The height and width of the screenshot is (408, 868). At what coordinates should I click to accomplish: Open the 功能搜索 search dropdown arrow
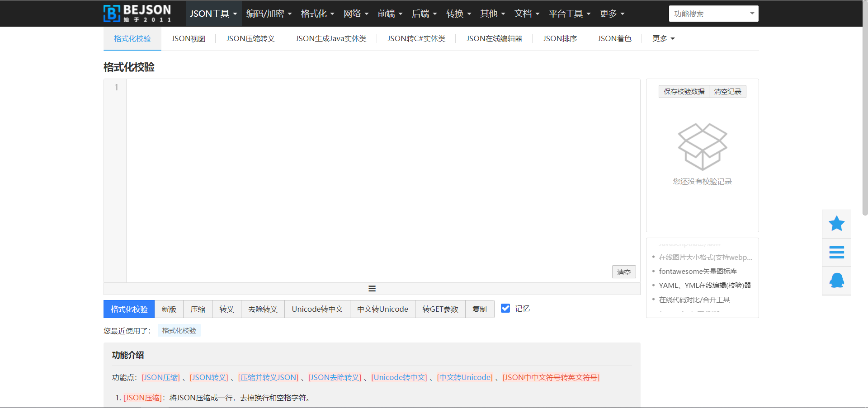(x=751, y=14)
